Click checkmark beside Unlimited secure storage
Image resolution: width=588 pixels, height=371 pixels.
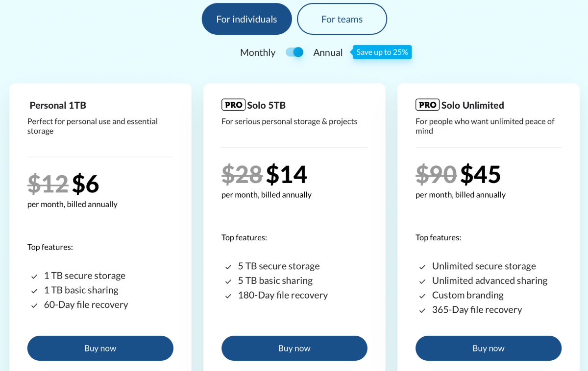tap(422, 267)
